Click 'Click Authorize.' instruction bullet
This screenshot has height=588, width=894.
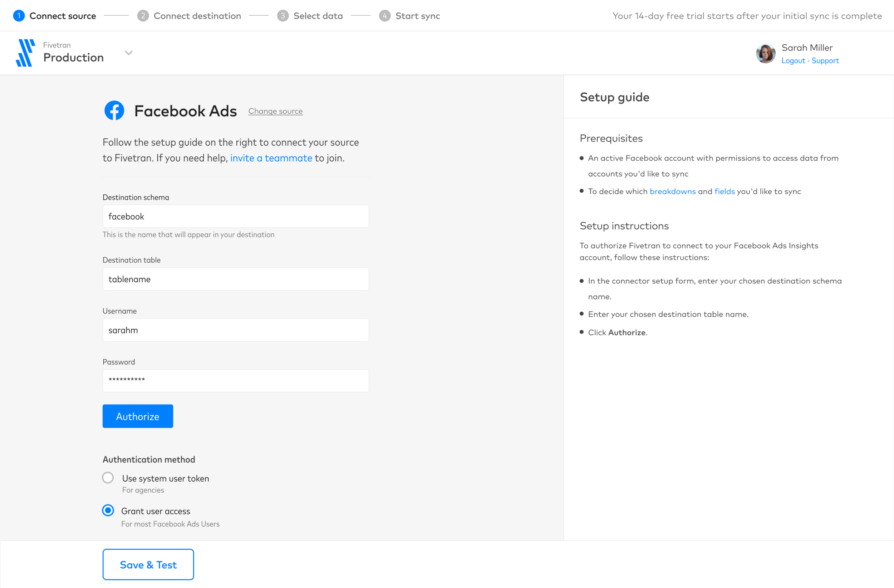[x=618, y=332]
